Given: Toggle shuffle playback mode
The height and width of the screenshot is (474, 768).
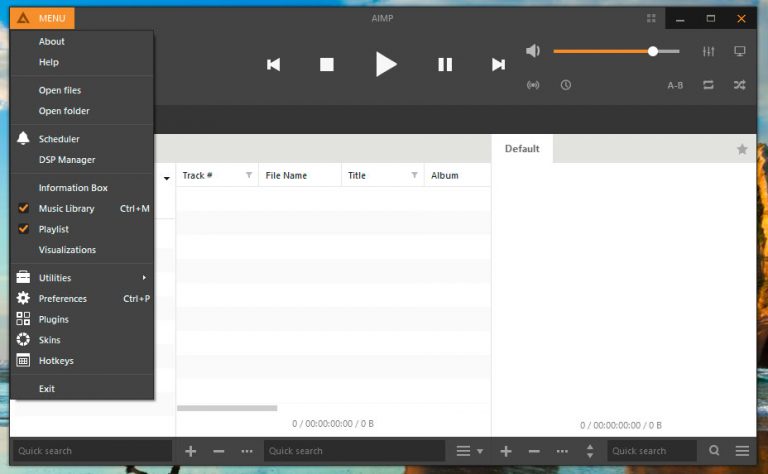Looking at the screenshot, I should (x=740, y=85).
